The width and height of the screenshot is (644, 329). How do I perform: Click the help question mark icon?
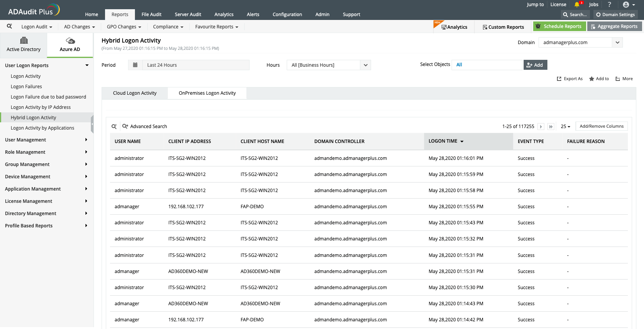click(x=609, y=5)
